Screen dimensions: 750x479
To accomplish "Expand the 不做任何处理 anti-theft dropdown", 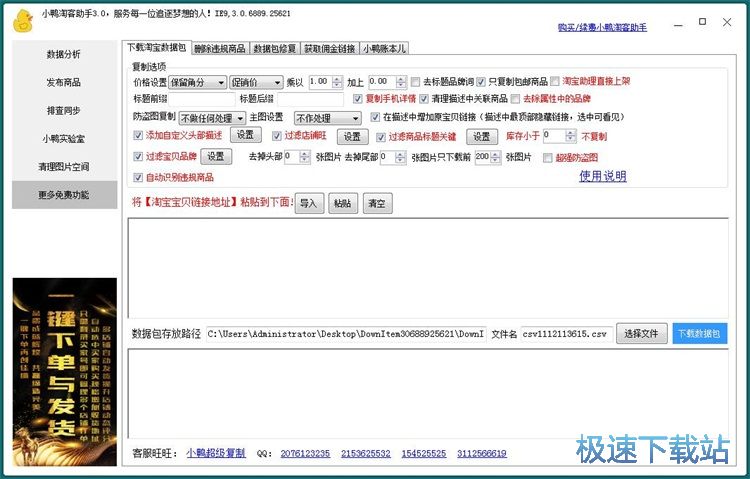I will click(x=211, y=118).
